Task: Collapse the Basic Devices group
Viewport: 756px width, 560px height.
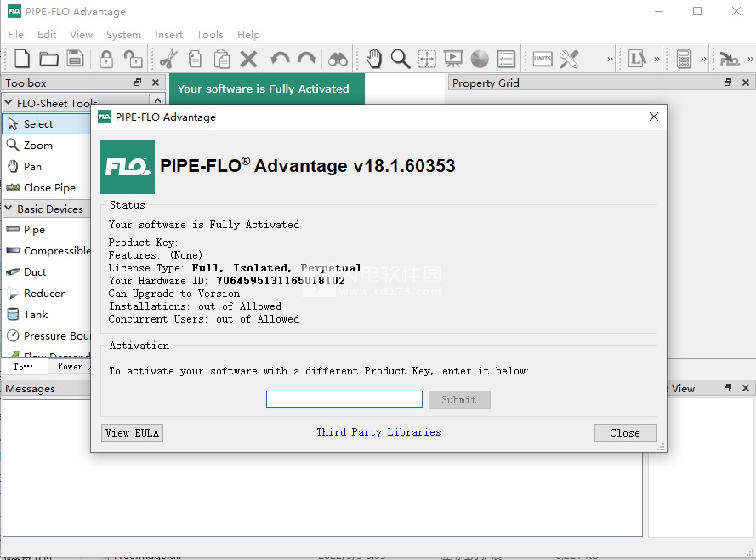Action: point(9,209)
